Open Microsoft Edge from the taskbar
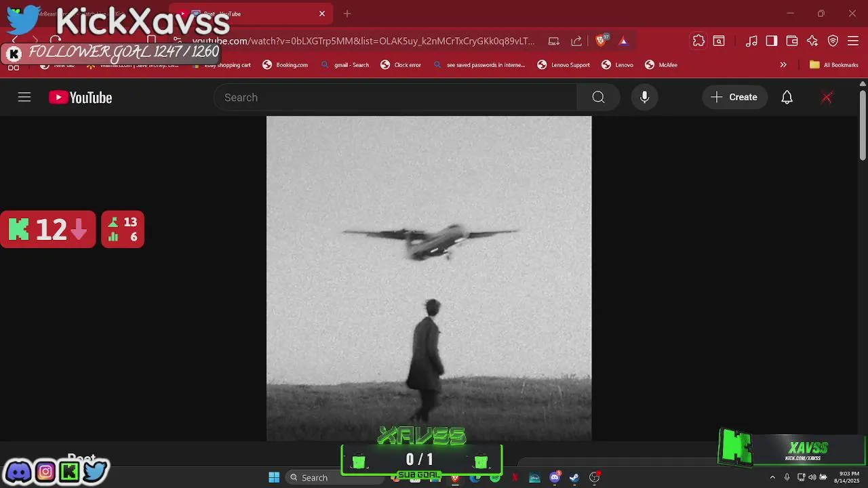This screenshot has height=488, width=868. (475, 478)
